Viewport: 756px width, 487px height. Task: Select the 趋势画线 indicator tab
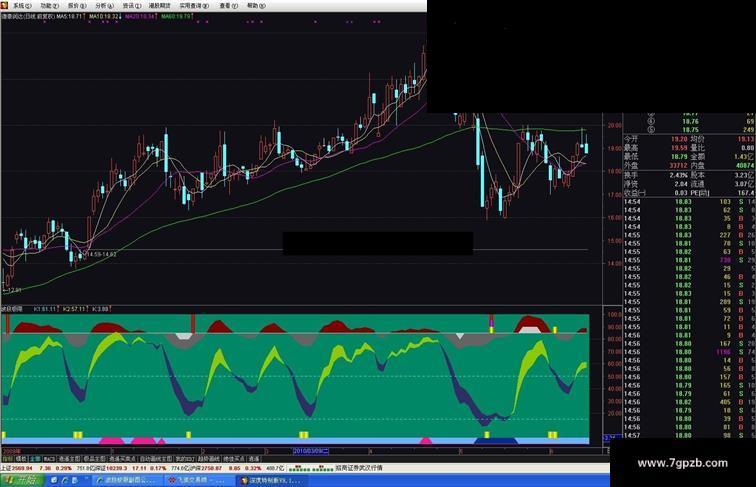208,459
